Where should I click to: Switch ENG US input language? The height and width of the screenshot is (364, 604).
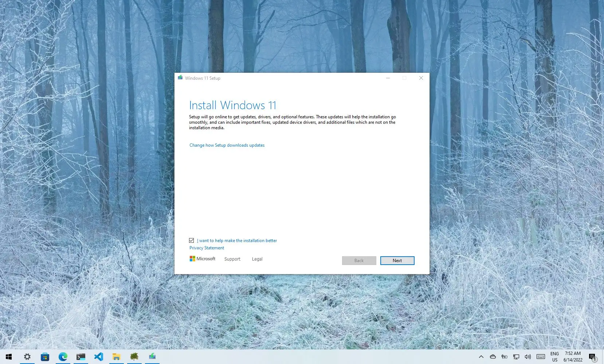[x=554, y=357]
